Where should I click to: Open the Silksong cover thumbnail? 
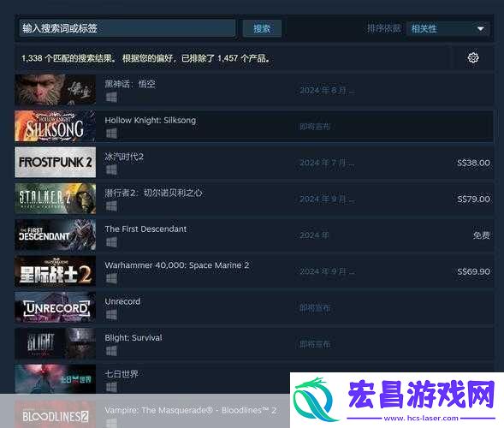[56, 126]
